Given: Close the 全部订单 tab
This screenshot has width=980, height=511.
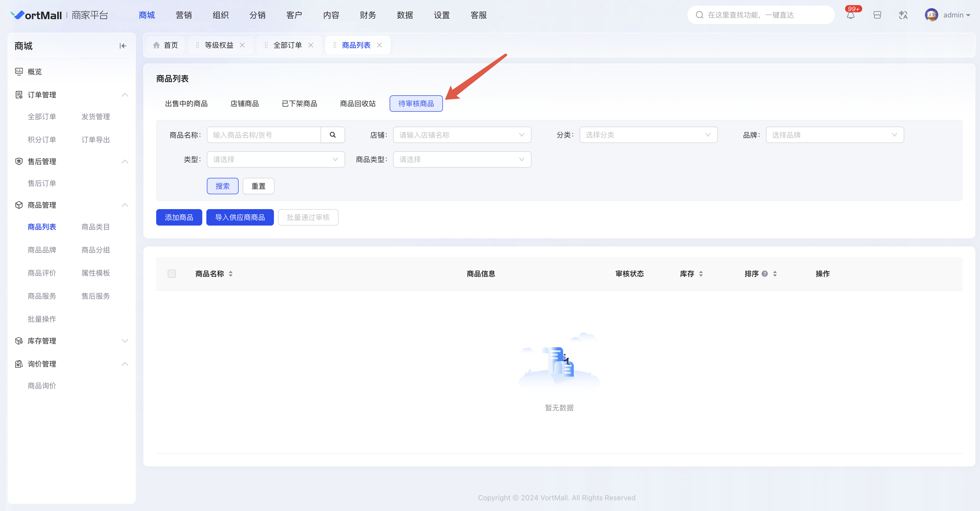Looking at the screenshot, I should pyautogui.click(x=311, y=45).
